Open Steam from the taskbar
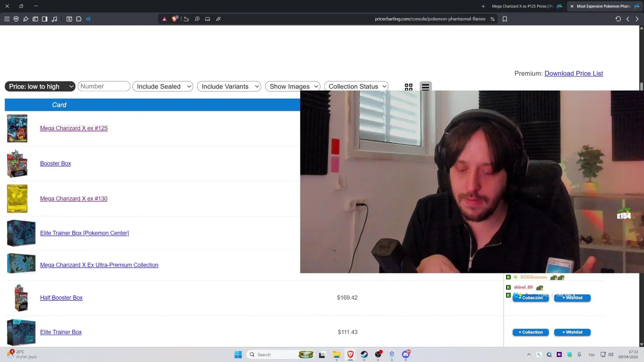This screenshot has height=362, width=644. pos(364,354)
